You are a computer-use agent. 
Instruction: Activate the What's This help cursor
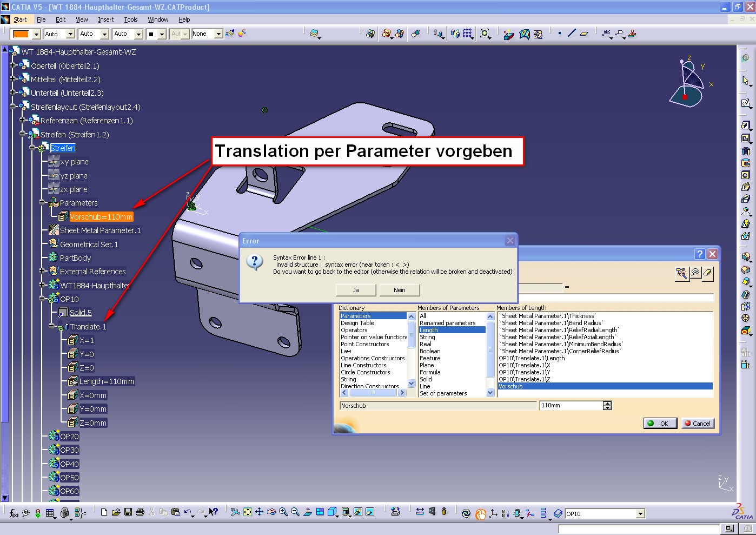point(214,512)
